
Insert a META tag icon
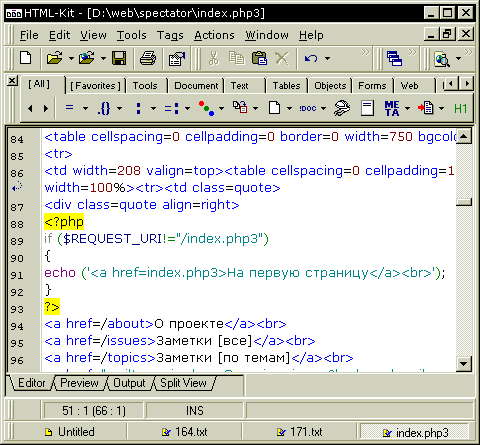[x=392, y=108]
